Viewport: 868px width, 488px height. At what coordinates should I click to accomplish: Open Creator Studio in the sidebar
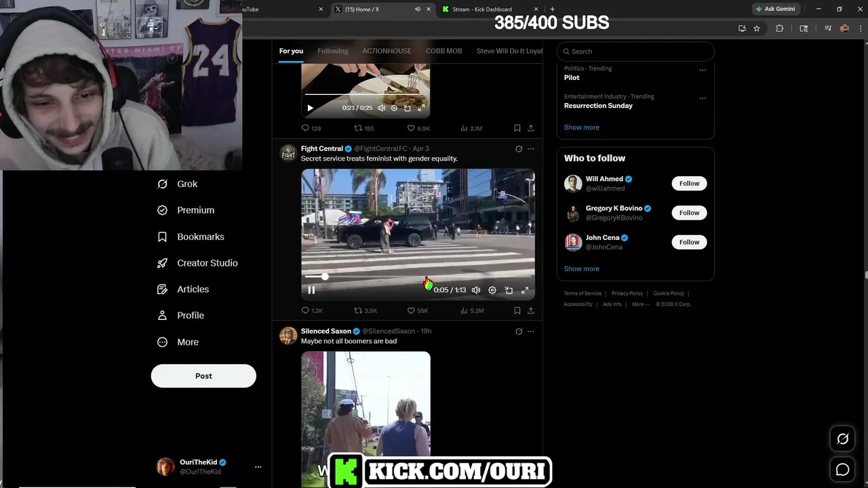(197, 263)
